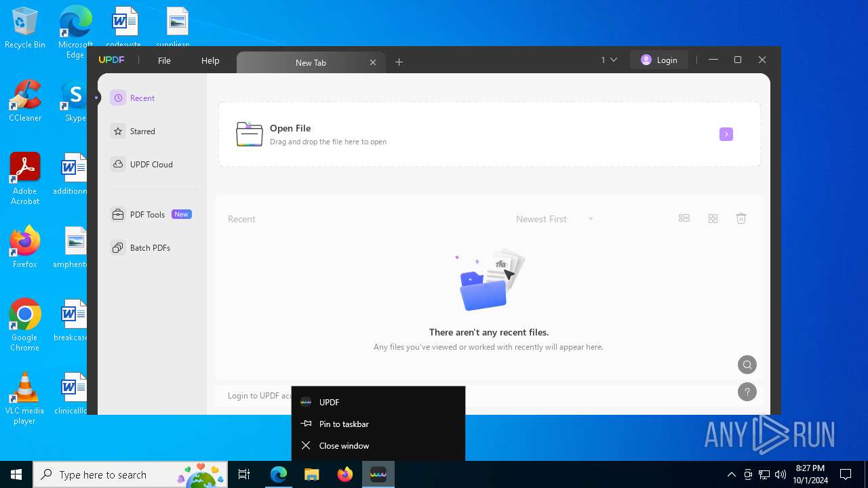Open the Newest First sort dropdown

click(555, 219)
